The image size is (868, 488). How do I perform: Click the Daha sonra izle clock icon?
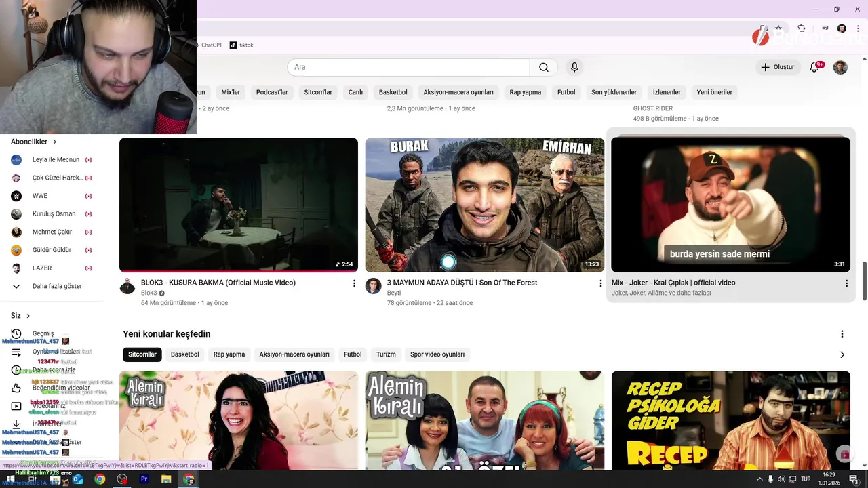(16, 370)
